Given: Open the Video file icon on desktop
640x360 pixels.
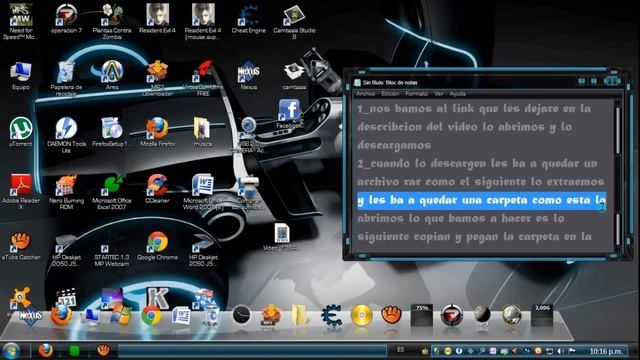Looking at the screenshot, I should (x=281, y=237).
